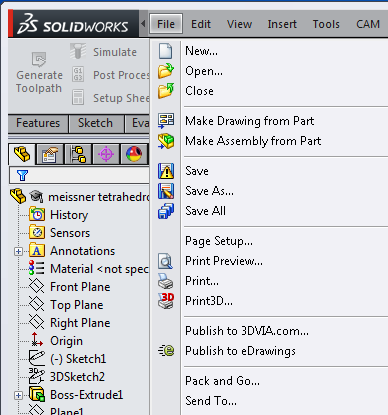The width and height of the screenshot is (388, 415).
Task: Open the Edit menu
Action: point(201,24)
